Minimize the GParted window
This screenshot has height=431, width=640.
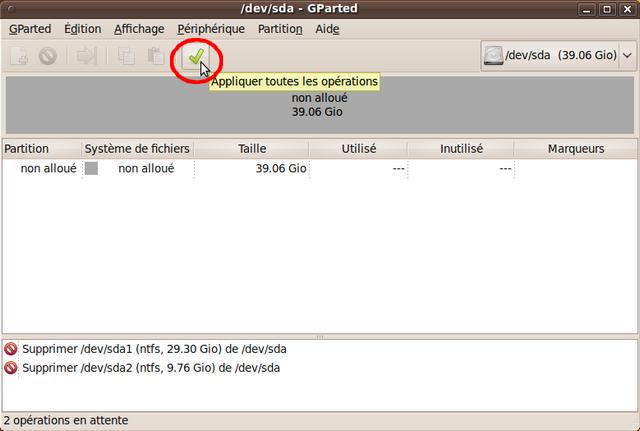point(586,9)
